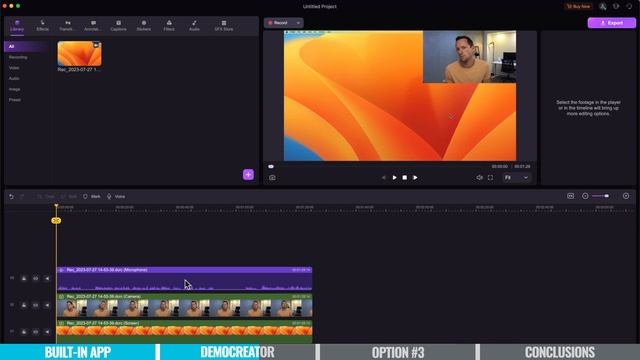The width and height of the screenshot is (640, 360).
Task: Hide the Camera track
Action: pos(36,305)
